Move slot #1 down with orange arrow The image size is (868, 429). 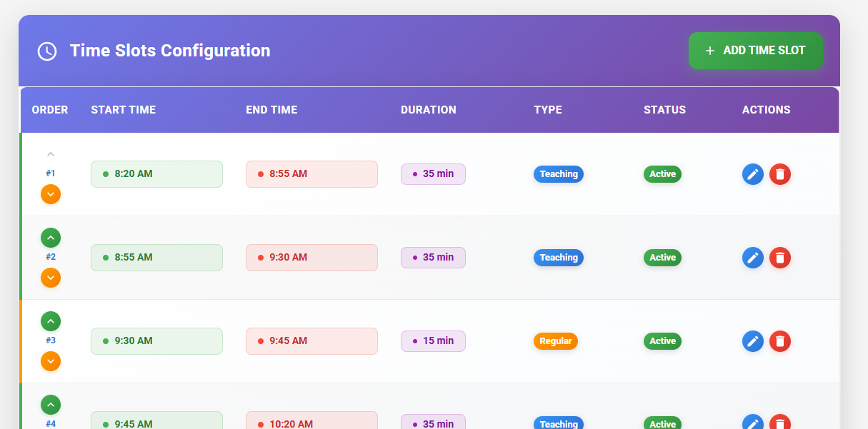pos(50,194)
